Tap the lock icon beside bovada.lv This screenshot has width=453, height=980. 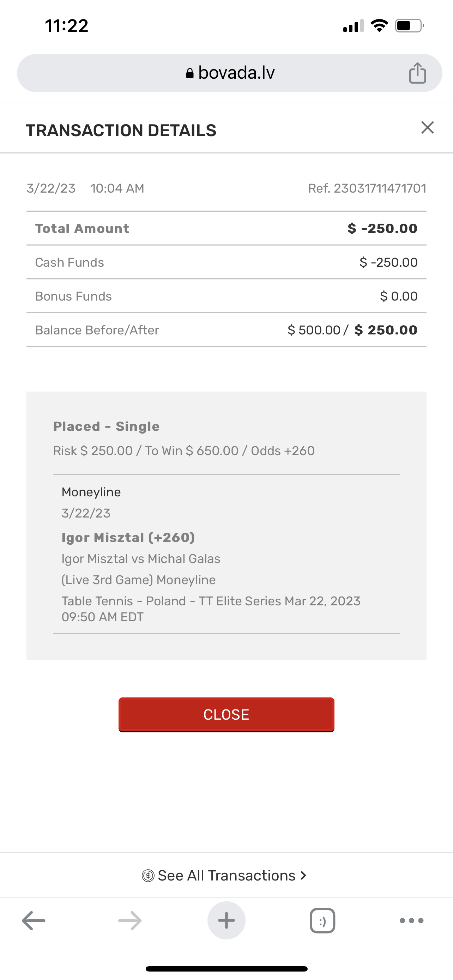190,73
